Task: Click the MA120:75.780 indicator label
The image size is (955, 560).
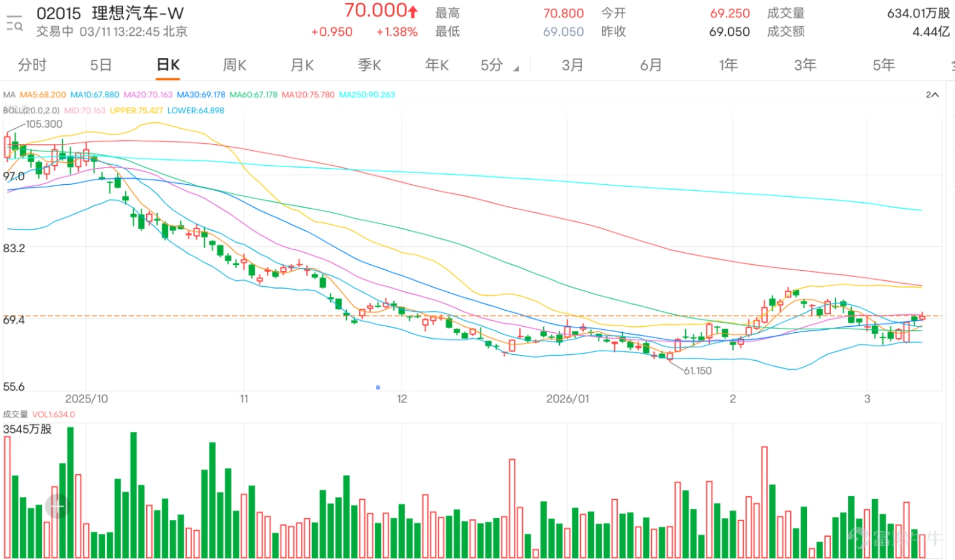Action: (x=308, y=95)
